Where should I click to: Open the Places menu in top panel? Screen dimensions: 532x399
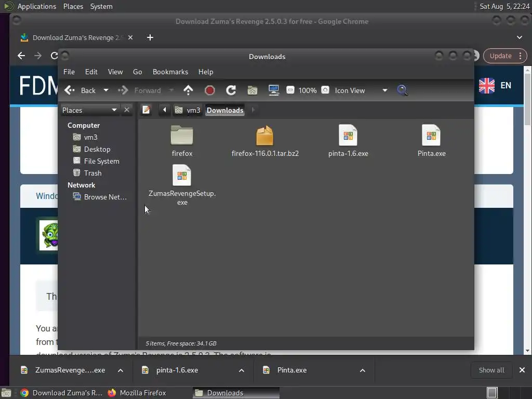[73, 6]
